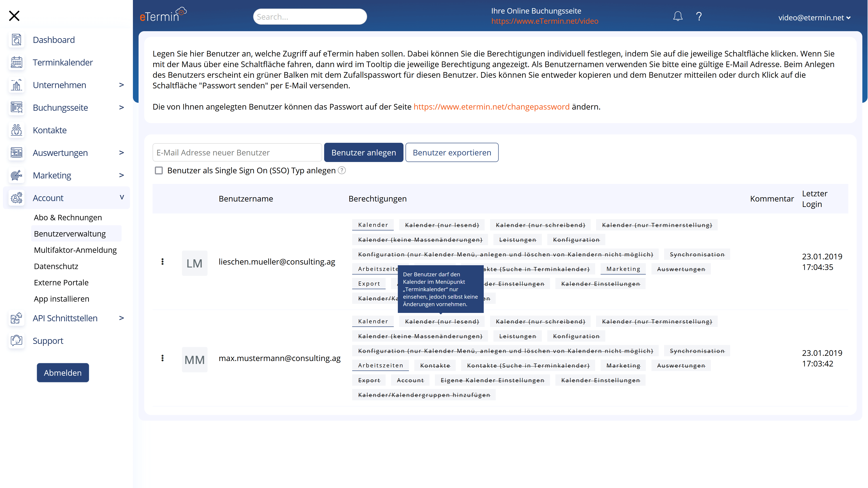Toggle Kalender (nur lesend) for max.mustermann

click(x=441, y=321)
